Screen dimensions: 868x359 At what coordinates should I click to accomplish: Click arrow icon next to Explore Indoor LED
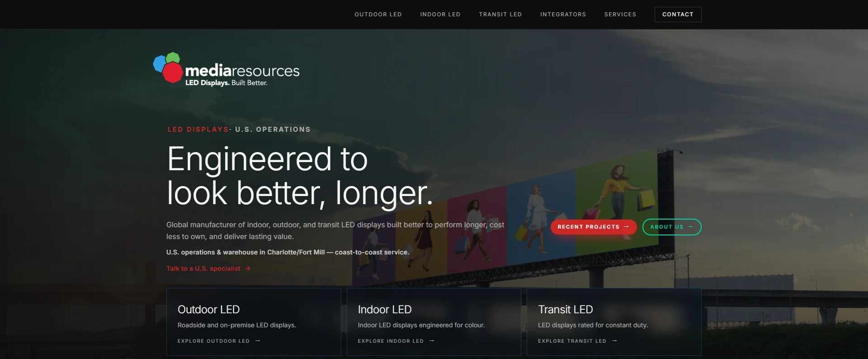[432, 341]
